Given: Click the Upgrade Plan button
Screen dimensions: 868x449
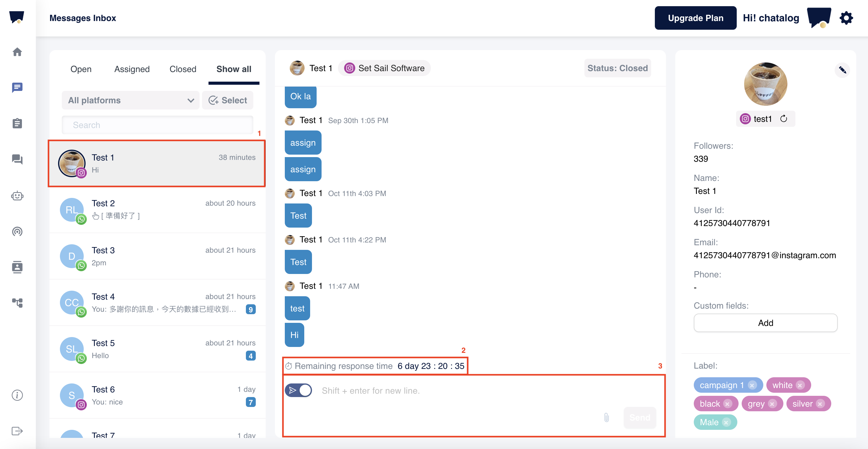Looking at the screenshot, I should [x=695, y=18].
